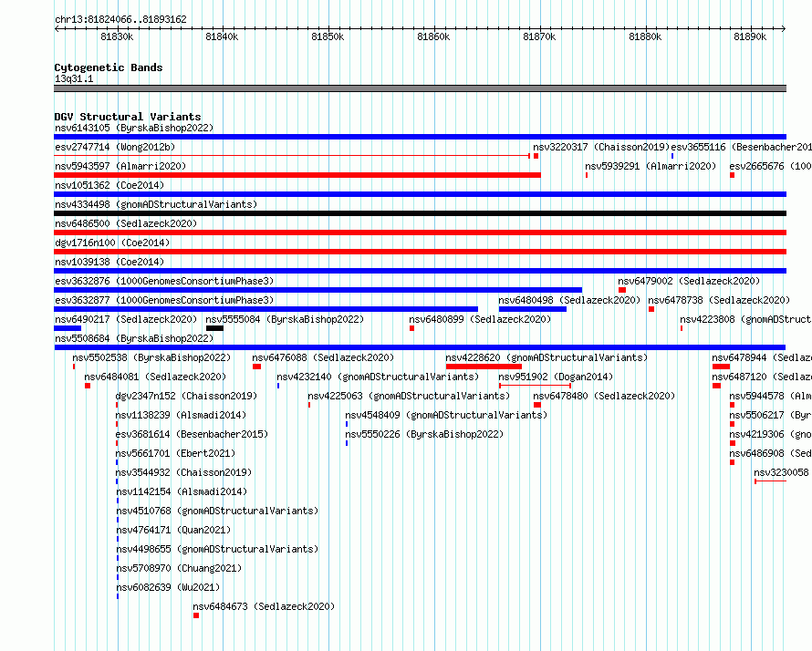Screen dimensions: 812x651
Task: Open nsv5943597 (Almarri2020) variant
Action: [120, 166]
